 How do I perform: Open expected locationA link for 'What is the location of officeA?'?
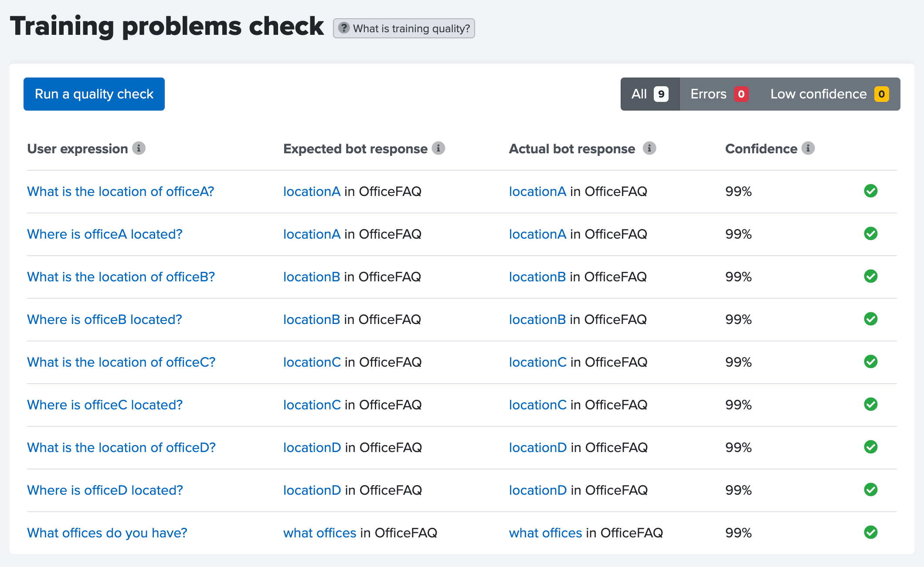pos(312,192)
